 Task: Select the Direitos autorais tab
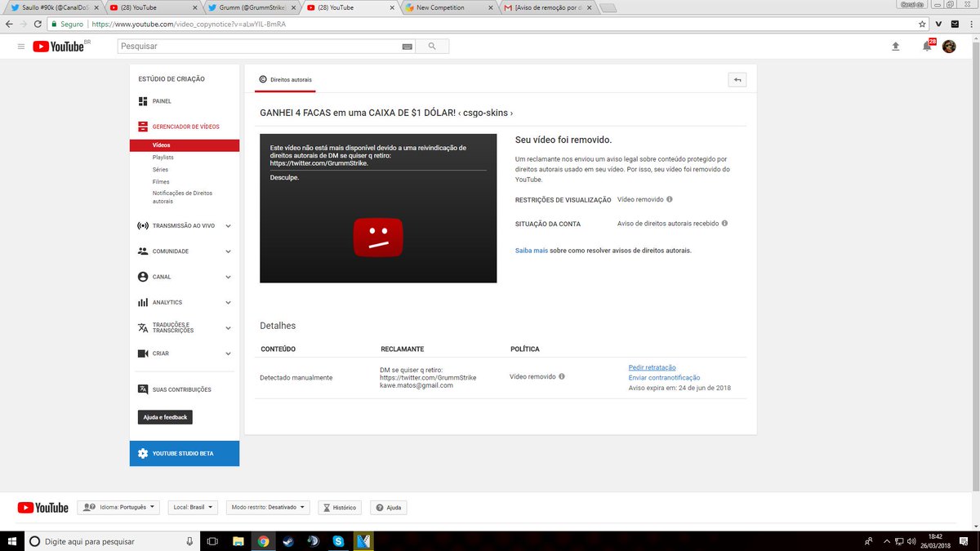click(x=285, y=79)
